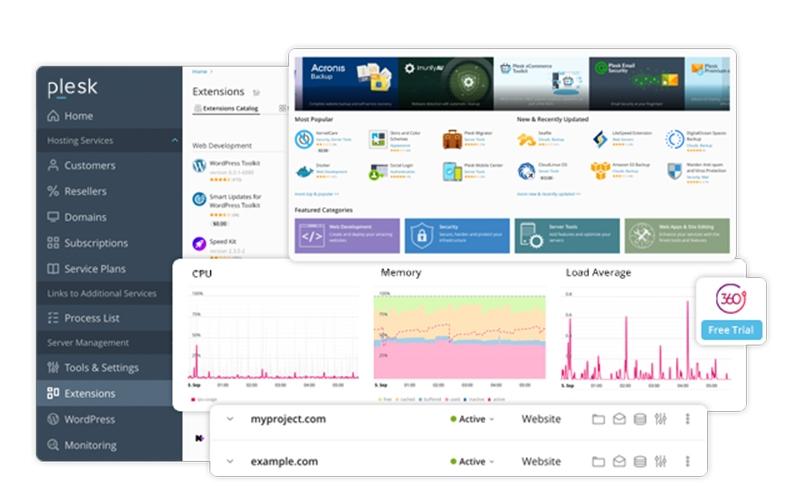Viewport: 800px width, 500px height.
Task: Expand the myproject.com row
Action: pyautogui.click(x=230, y=419)
